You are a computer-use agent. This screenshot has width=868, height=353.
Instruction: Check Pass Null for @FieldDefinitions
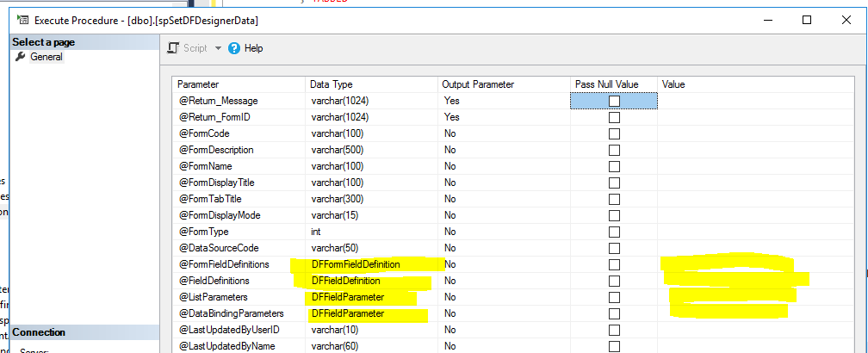pos(614,281)
